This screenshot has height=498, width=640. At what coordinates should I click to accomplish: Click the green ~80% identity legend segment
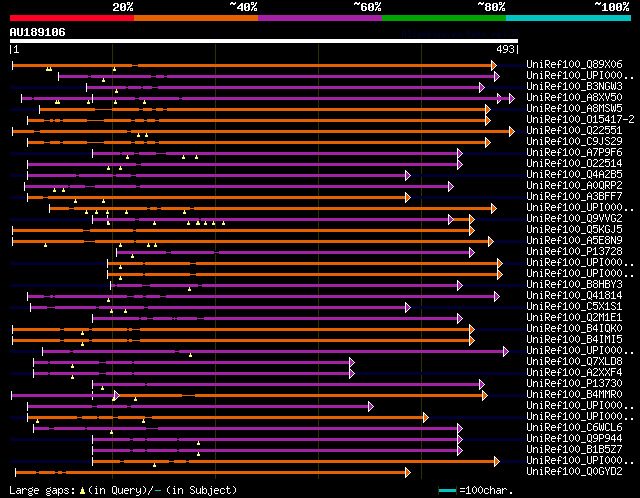(x=444, y=18)
